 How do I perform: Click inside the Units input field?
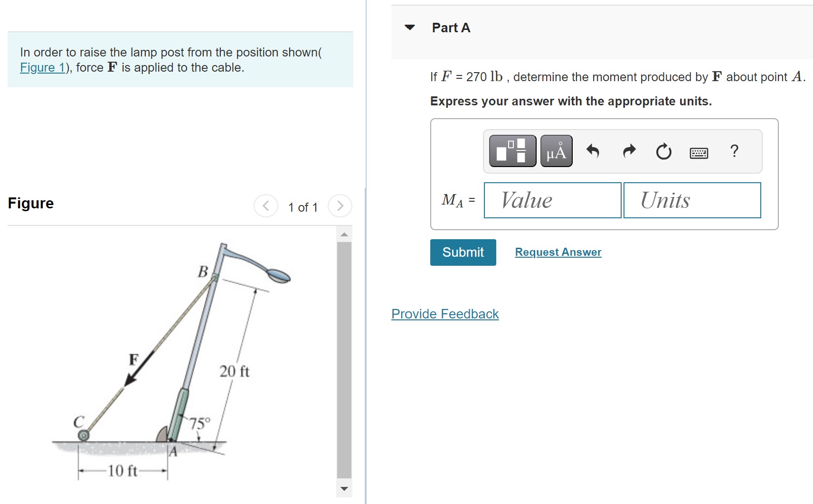point(692,200)
